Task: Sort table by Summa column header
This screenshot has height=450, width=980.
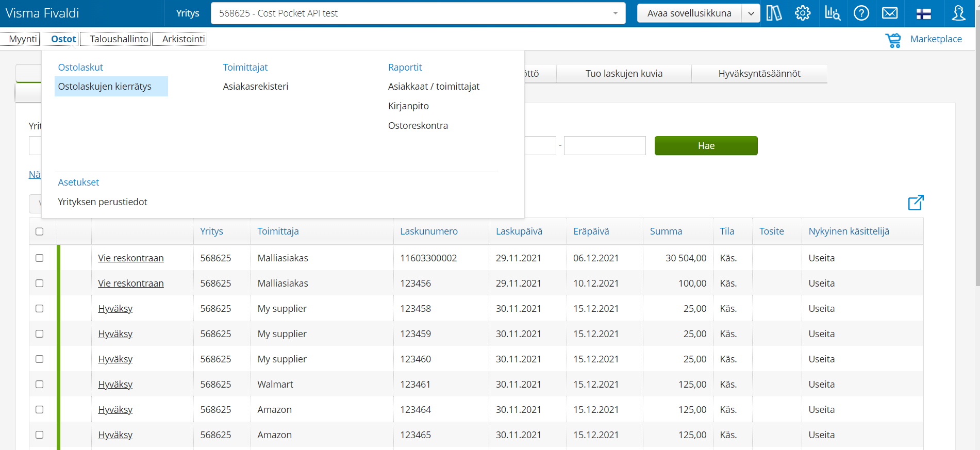Action: click(x=666, y=231)
